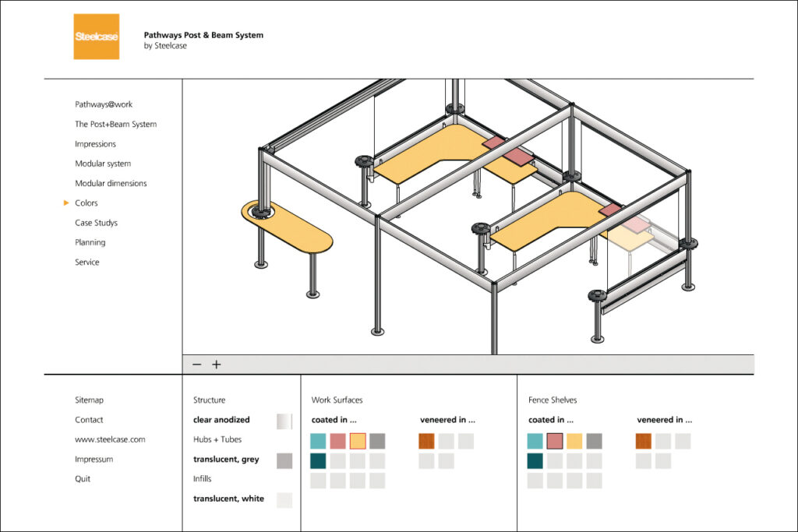The image size is (798, 532).
Task: Open the Case Studys page
Action: tap(96, 223)
